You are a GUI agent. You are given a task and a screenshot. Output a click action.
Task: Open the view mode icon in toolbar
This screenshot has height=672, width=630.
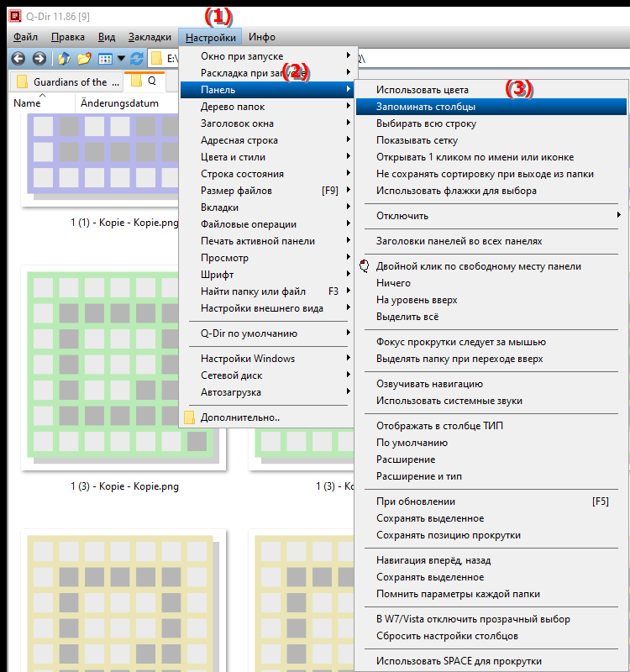point(105,59)
